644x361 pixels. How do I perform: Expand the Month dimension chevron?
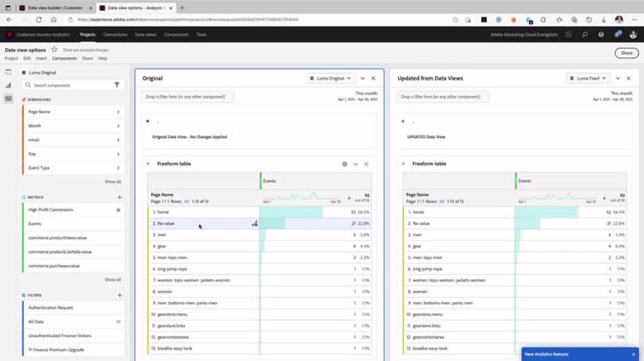(118, 126)
